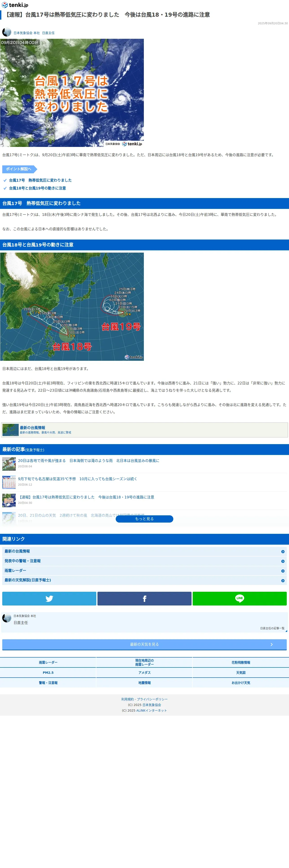Click arrow icon on 最新の天気解説 row

(x=283, y=580)
